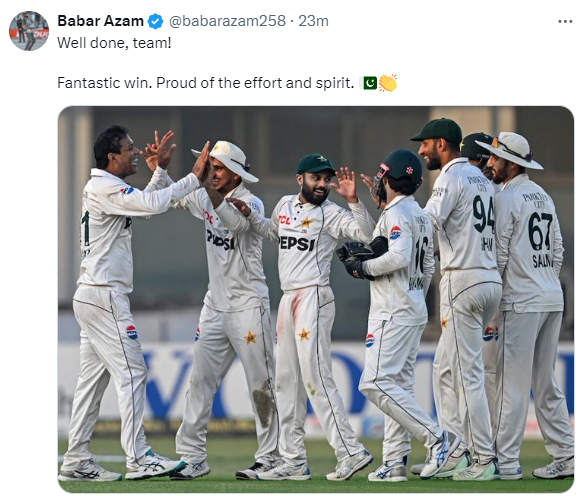Click the jersey number 94 in photo

click(x=483, y=214)
